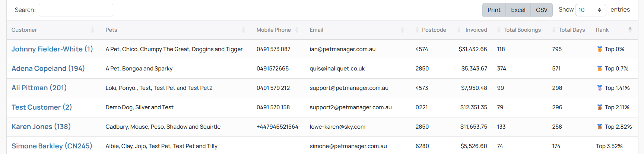Click the gold medal icon beside Top 0%
This screenshot has height=154, width=644.
[x=600, y=49]
